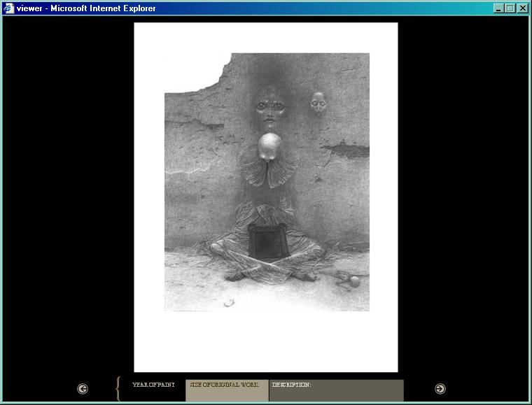Close the viewer window

[x=522, y=8]
